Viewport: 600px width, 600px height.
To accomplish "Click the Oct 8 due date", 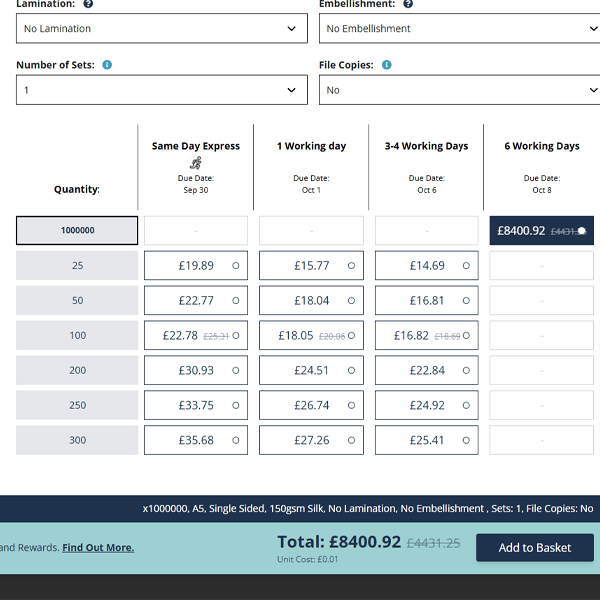I will (541, 190).
